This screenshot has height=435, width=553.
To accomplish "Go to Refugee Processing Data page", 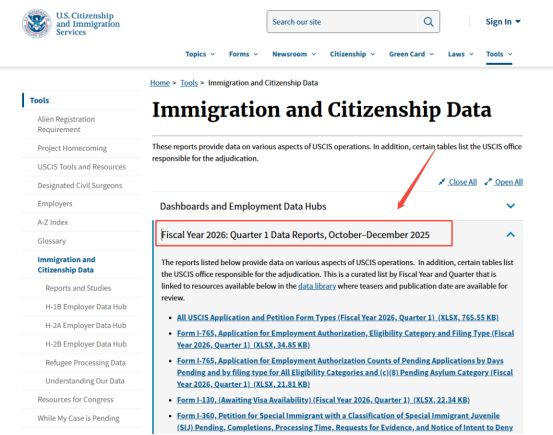I will tap(85, 363).
